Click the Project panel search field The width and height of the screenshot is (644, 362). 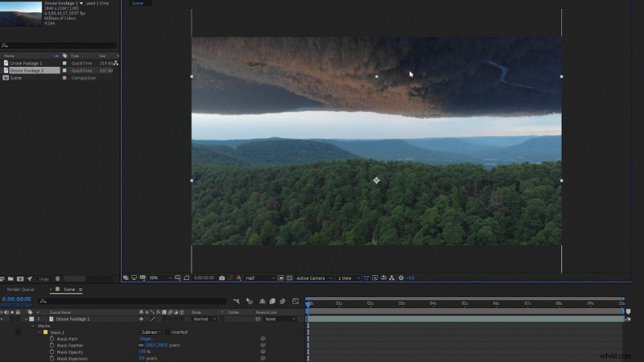tap(60, 46)
